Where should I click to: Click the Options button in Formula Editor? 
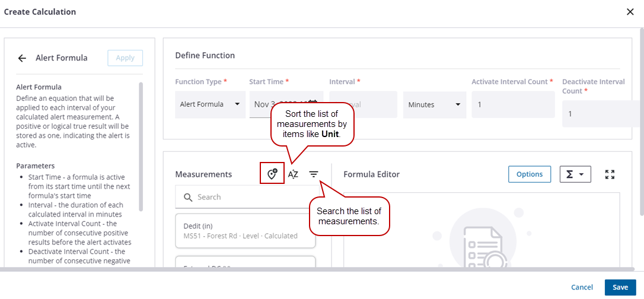coord(530,174)
